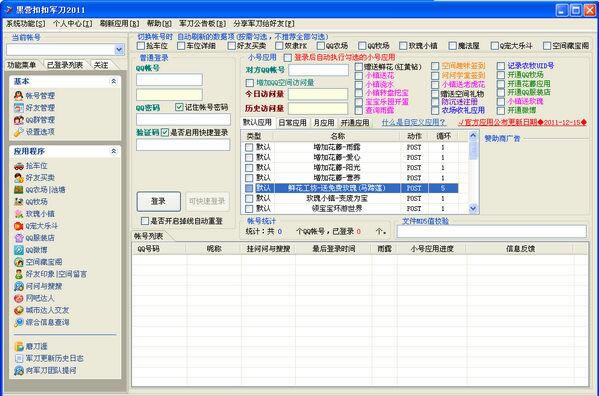Click the 文件MD5值校验 text box
Viewport: 599px width, 396px height.
coord(492,231)
